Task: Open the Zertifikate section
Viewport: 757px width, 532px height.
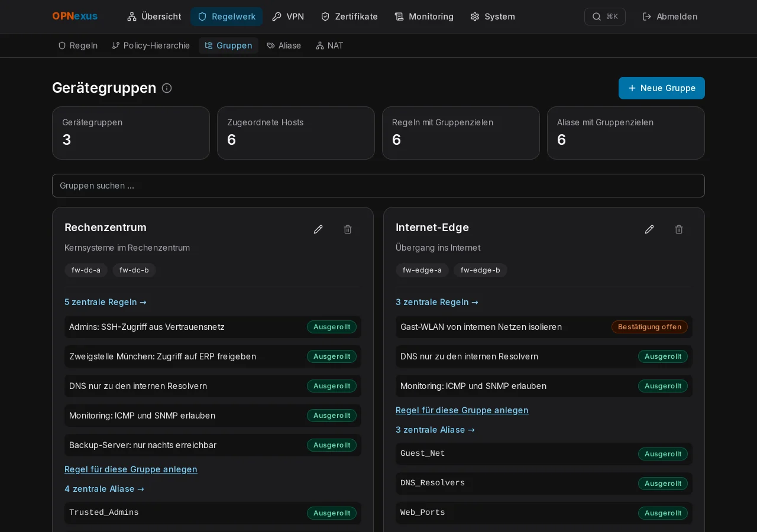Action: [x=349, y=17]
